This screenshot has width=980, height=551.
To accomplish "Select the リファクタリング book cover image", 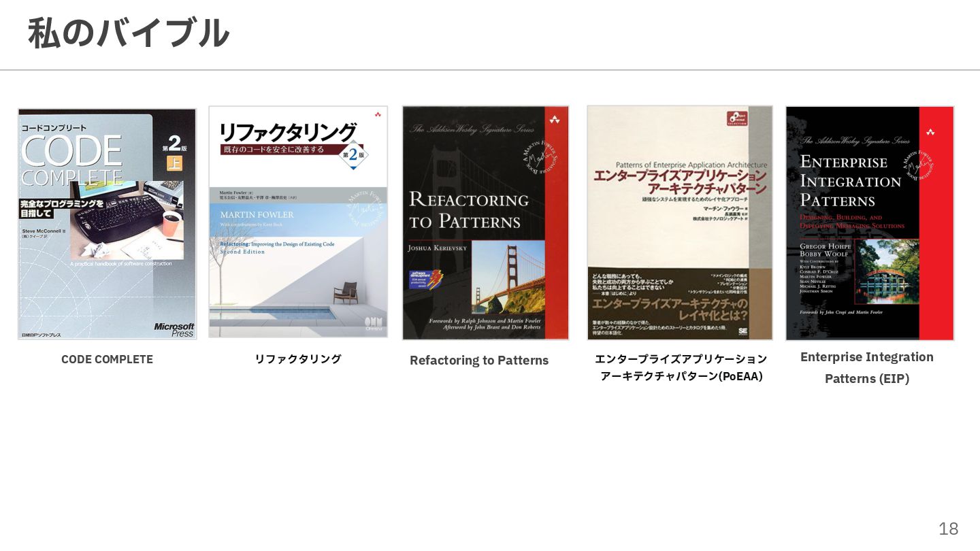I will pos(298,222).
